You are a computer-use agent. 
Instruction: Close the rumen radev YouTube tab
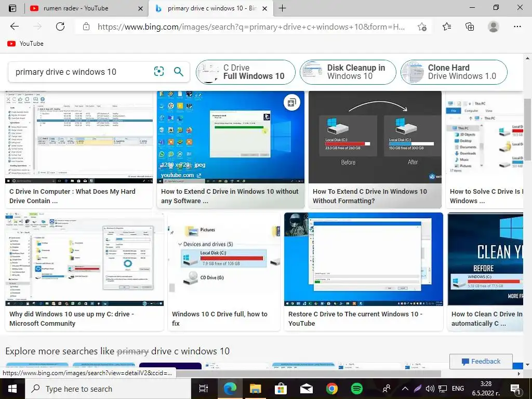coord(140,8)
